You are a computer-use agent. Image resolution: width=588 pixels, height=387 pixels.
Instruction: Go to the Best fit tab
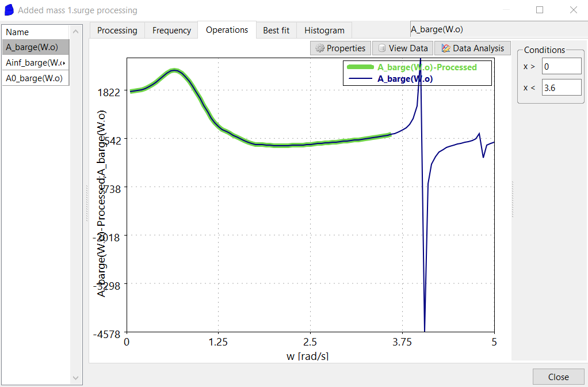(276, 31)
